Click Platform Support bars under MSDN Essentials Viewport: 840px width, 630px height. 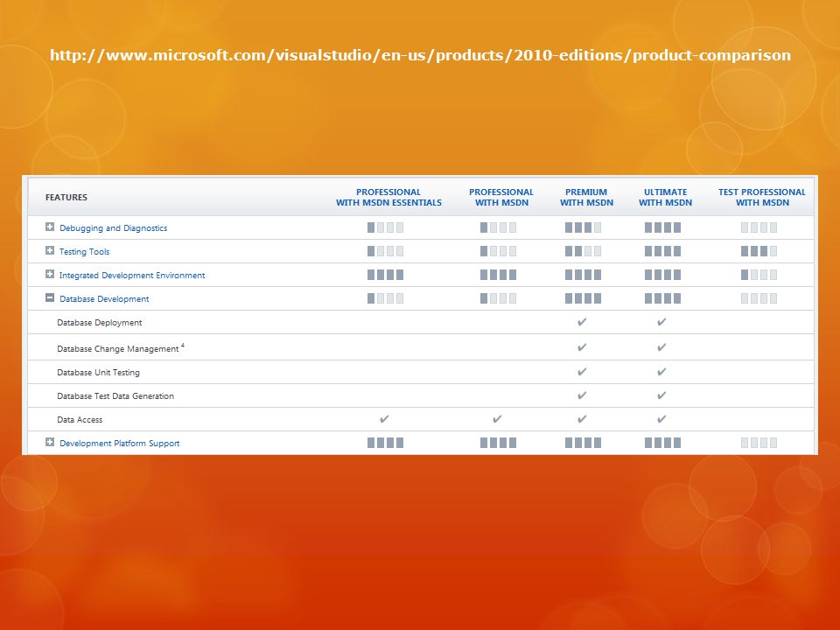[385, 443]
